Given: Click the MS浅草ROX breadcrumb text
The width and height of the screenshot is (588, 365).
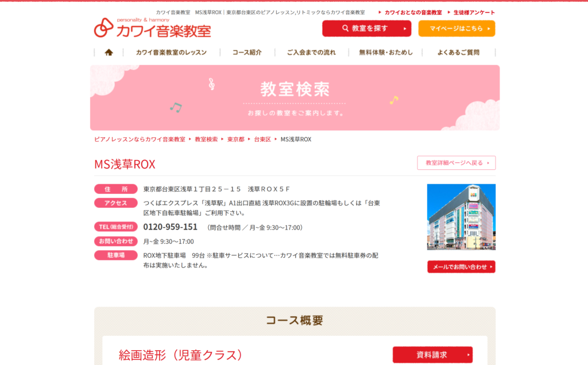Looking at the screenshot, I should coord(296,139).
